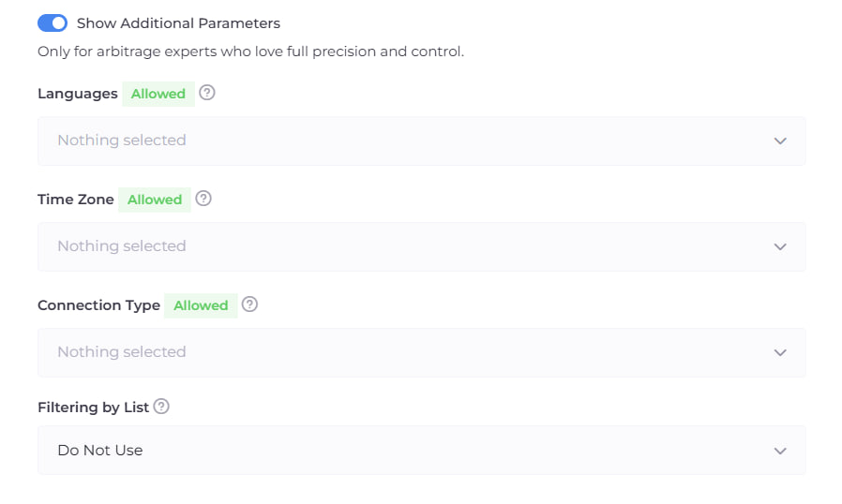The height and width of the screenshot is (504, 842).
Task: Switch the Allowed badge for Connection Type
Action: 201,305
